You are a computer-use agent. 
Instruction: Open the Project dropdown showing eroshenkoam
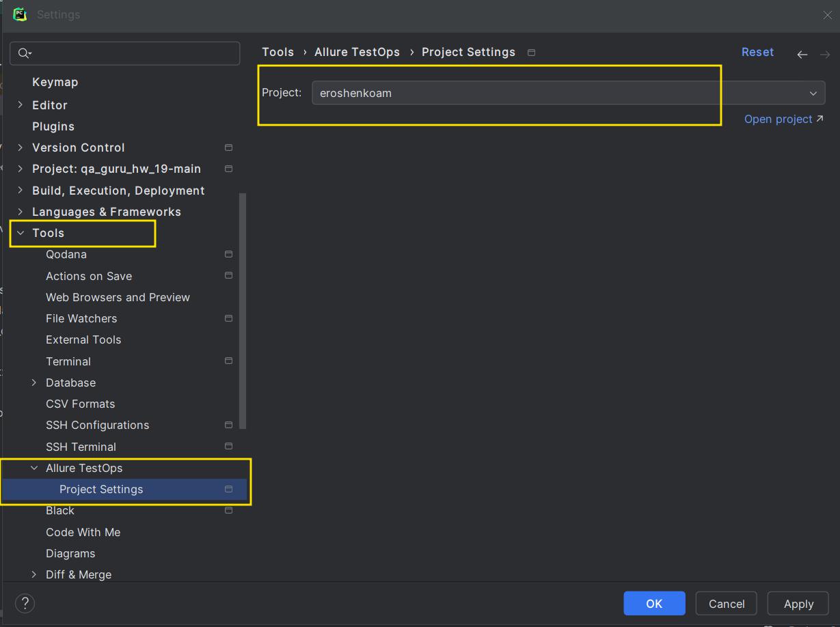coord(568,93)
